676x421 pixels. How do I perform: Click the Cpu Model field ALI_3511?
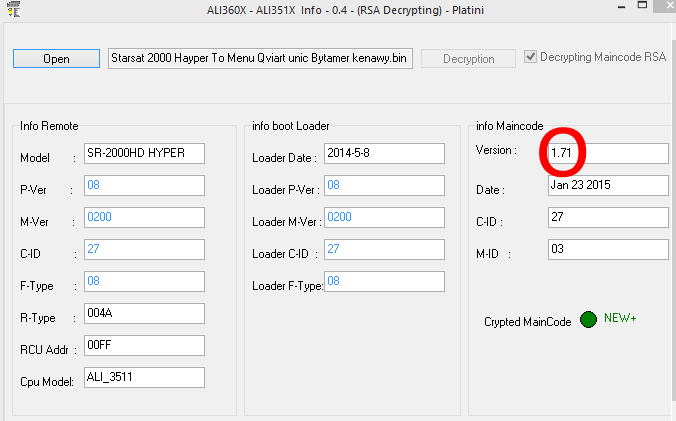(x=144, y=377)
